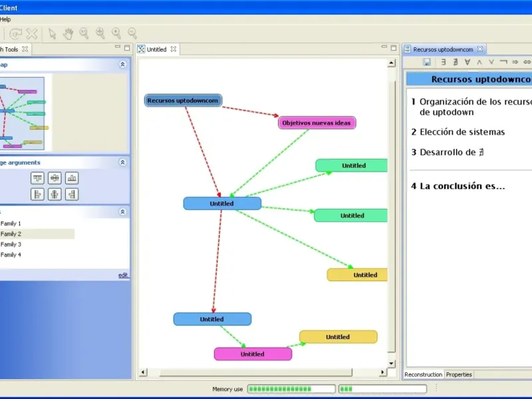Image resolution: width=532 pixels, height=399 pixels.
Task: Align arguments to right edge
Action: [72, 194]
